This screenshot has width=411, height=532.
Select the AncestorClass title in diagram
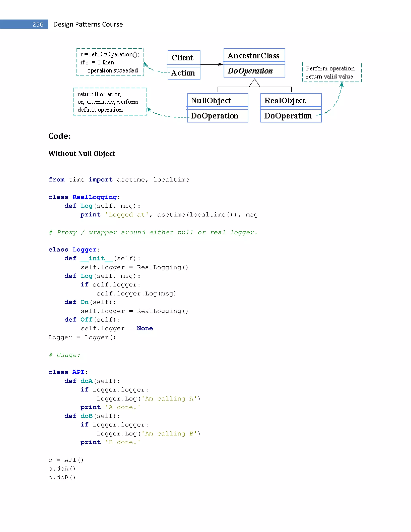pyautogui.click(x=253, y=56)
